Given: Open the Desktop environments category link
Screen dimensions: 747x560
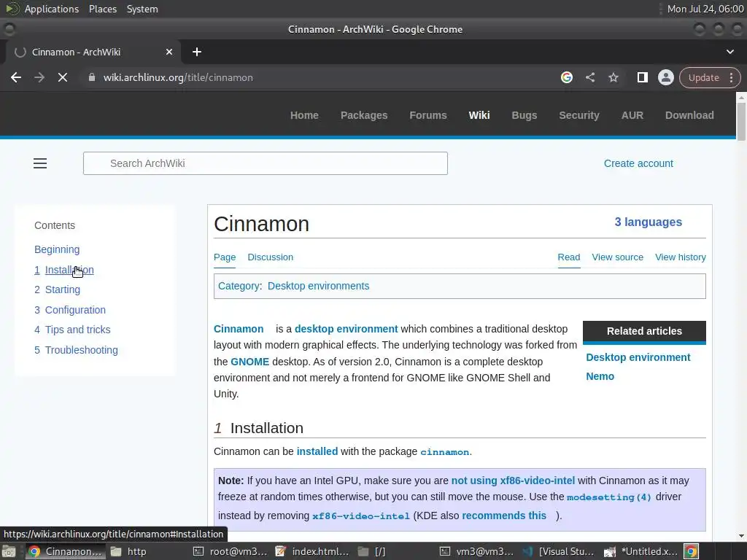Looking at the screenshot, I should coord(318,286).
